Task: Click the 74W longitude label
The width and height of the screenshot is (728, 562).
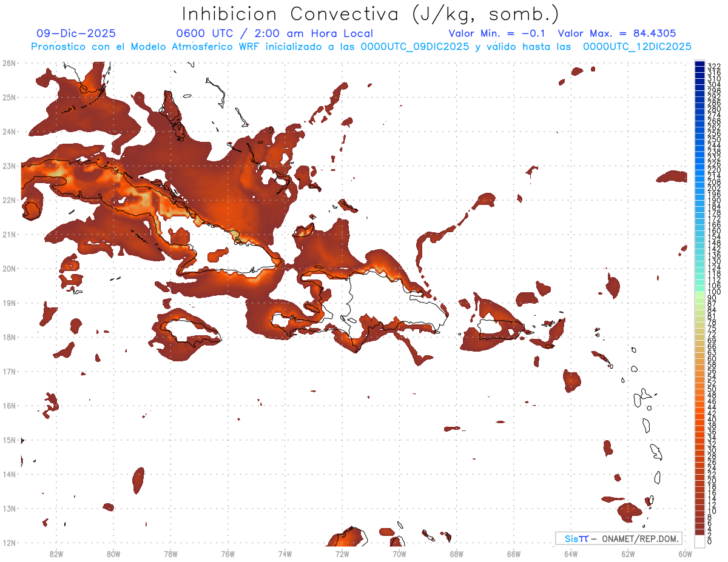Action: [x=285, y=554]
